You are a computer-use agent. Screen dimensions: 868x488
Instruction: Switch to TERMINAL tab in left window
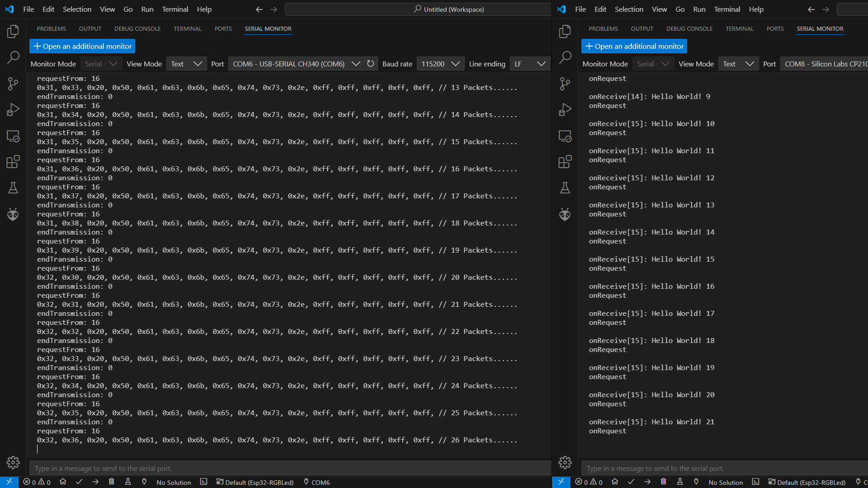click(188, 29)
